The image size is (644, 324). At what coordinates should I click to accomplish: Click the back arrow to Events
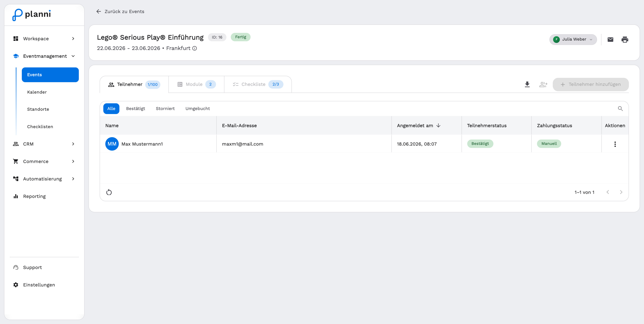(99, 12)
